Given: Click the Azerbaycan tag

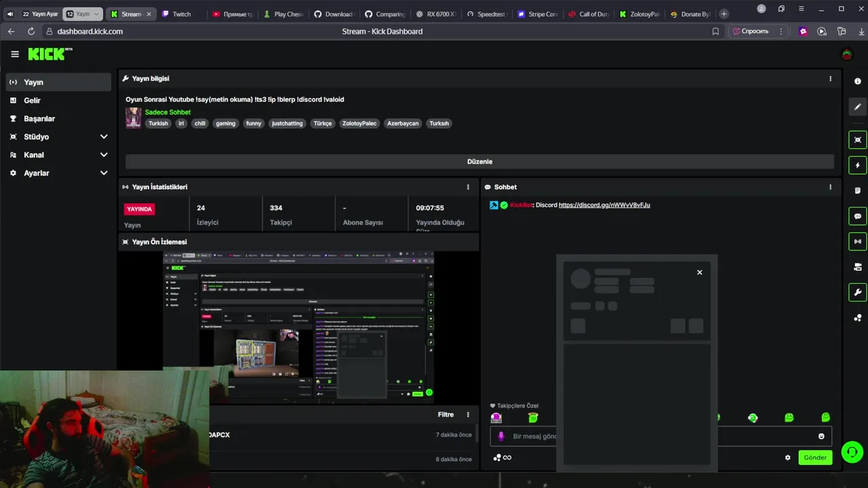Looking at the screenshot, I should (403, 123).
